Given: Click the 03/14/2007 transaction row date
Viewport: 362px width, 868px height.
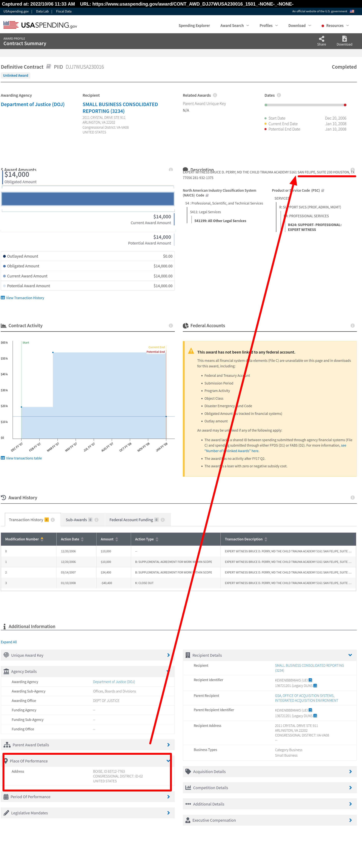Looking at the screenshot, I should coord(68,573).
